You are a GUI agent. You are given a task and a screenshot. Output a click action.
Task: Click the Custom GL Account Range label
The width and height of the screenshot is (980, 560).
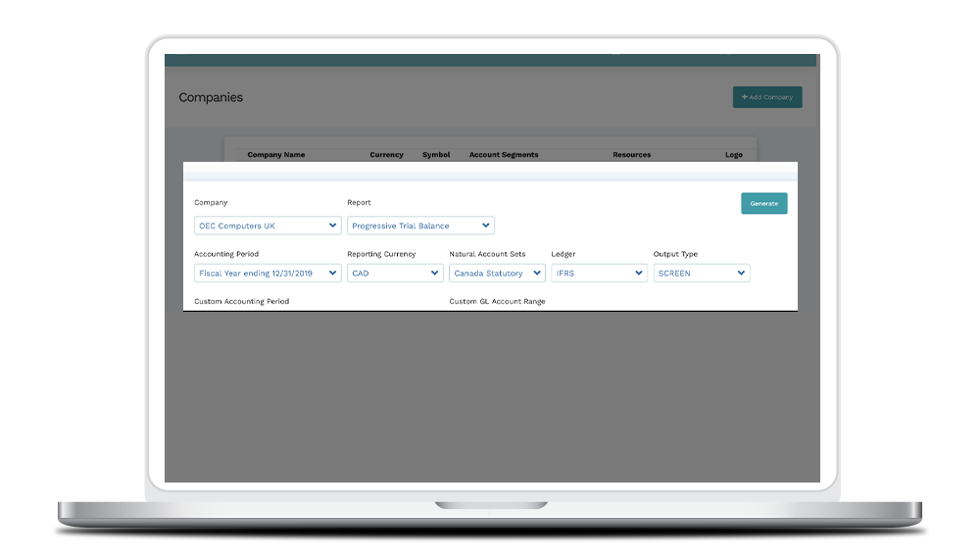pos(497,301)
